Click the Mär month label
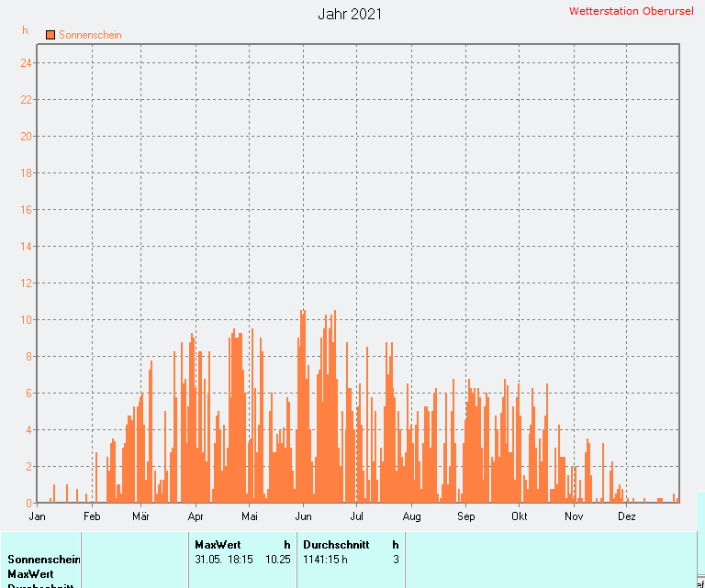The image size is (705, 588). click(x=140, y=516)
